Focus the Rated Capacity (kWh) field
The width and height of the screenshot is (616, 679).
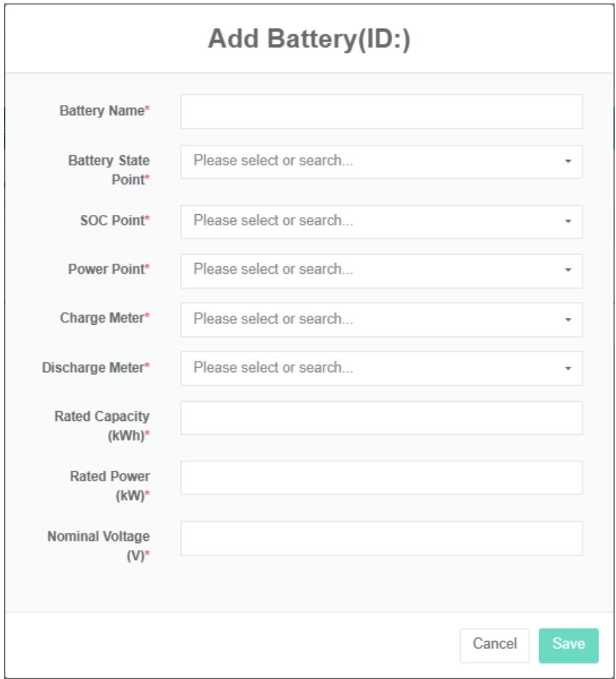coord(381,418)
